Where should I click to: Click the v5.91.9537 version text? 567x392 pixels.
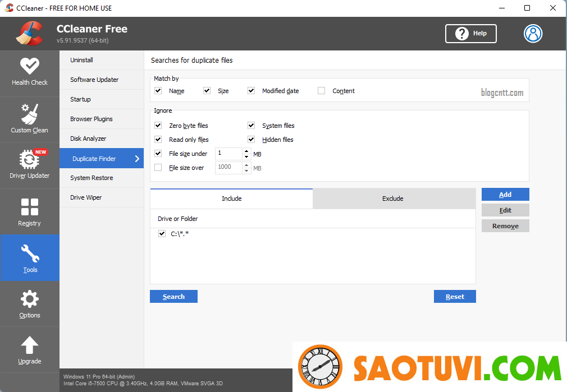[83, 40]
